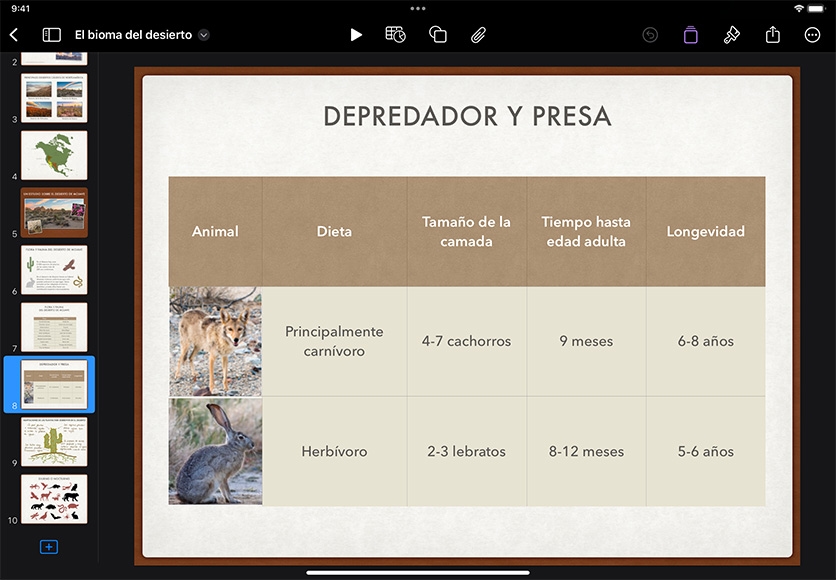The height and width of the screenshot is (580, 836).
Task: Select the coyote photo in table
Action: (215, 341)
